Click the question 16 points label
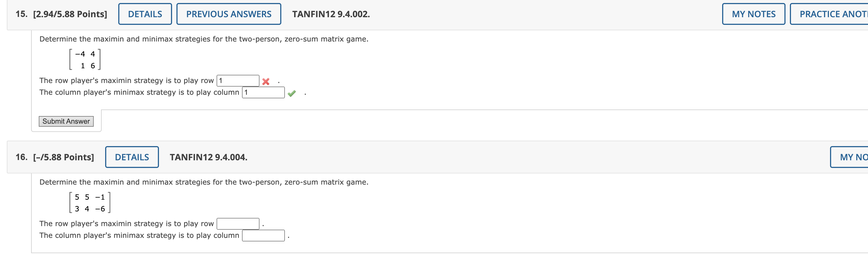The height and width of the screenshot is (278, 868). click(63, 157)
